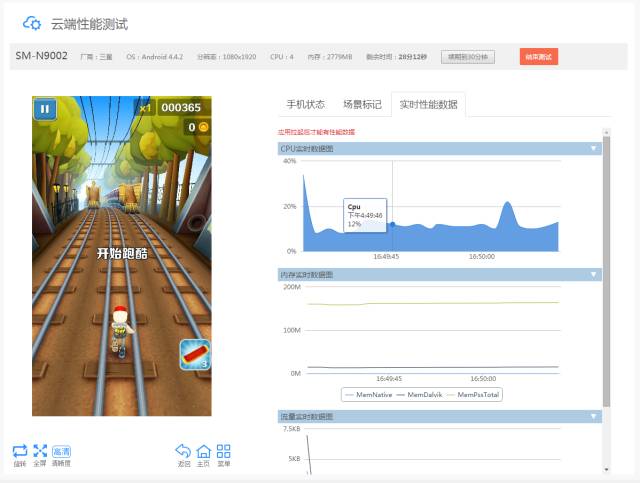Tap the 开始跑酷 text in game
This screenshot has width=640, height=483.
point(122,254)
